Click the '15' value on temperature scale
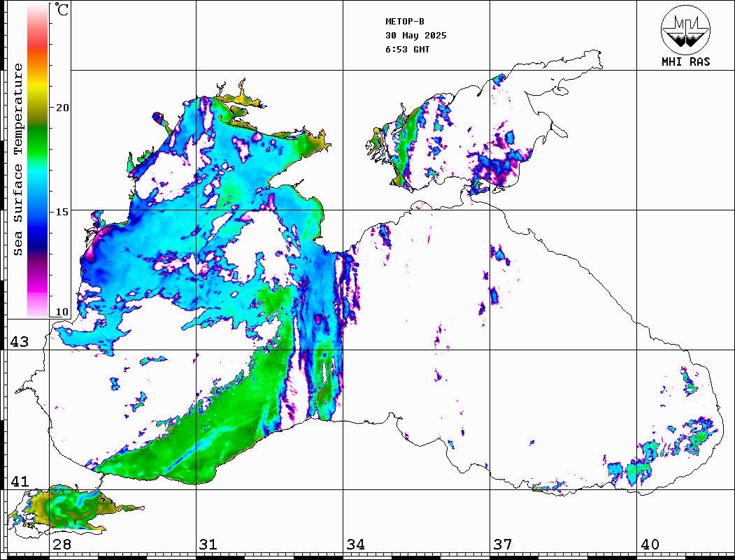Viewport: 735px width, 560px height. click(x=62, y=212)
